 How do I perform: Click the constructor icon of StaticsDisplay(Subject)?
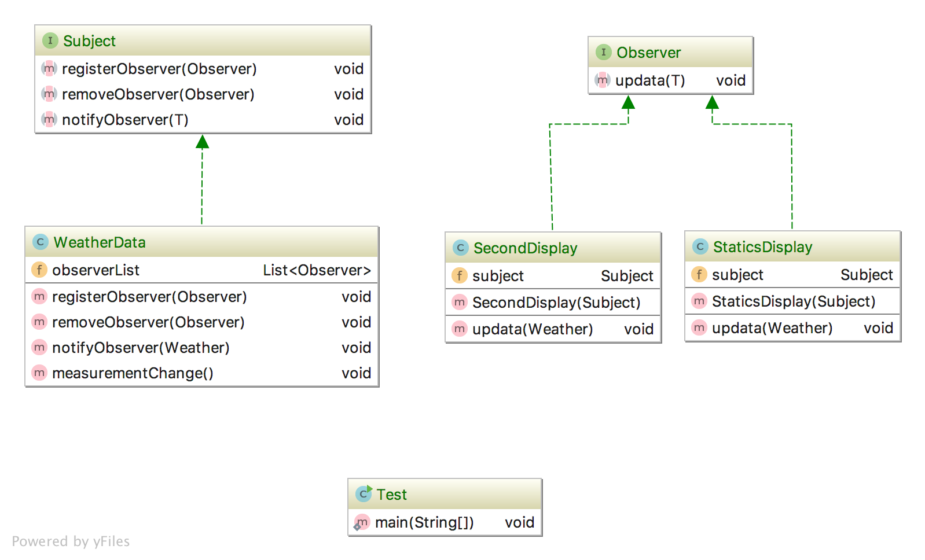[x=699, y=301]
